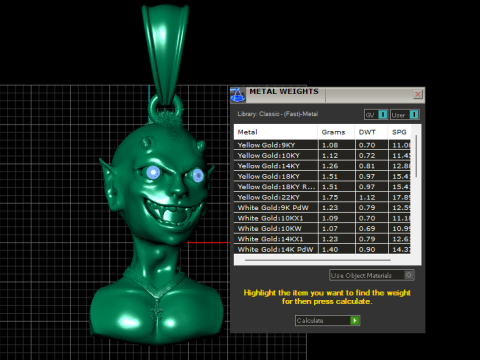
Task: Select the Yellow Gold:18KY row
Action: [x=322, y=176]
